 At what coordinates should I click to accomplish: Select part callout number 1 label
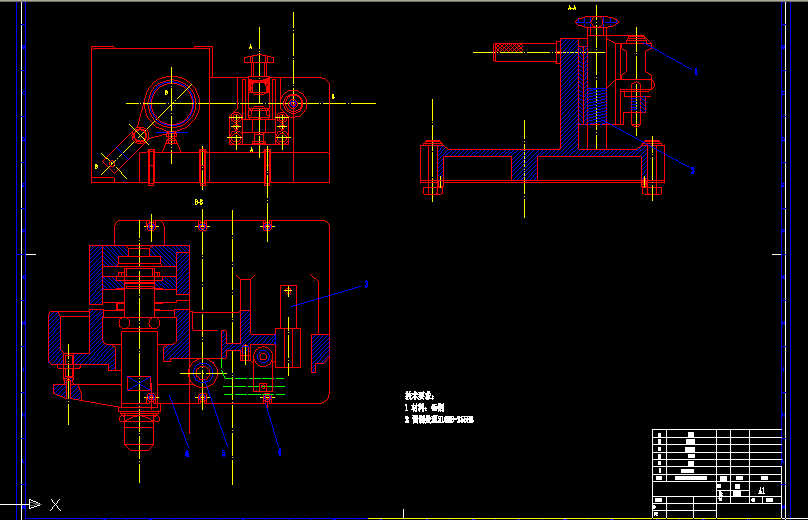tap(696, 72)
